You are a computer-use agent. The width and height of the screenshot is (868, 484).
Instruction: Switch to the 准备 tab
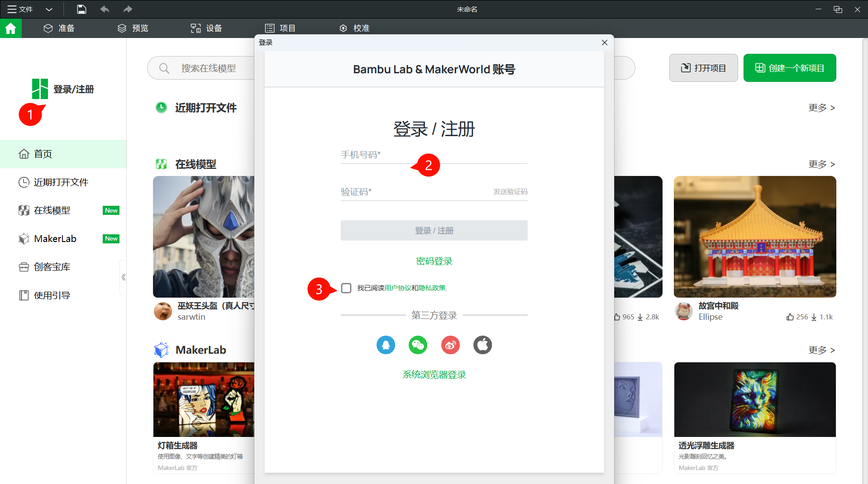(59, 28)
